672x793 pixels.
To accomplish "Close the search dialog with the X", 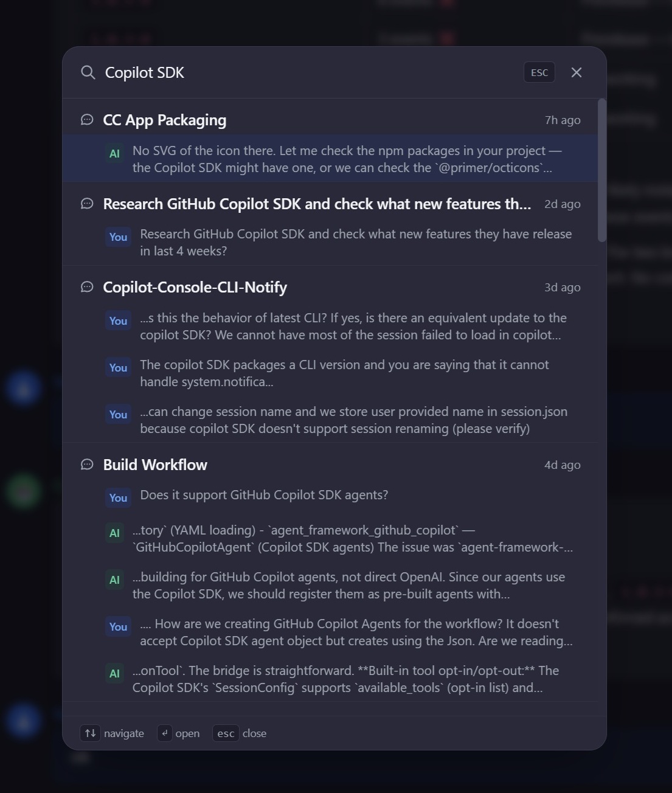I will click(x=577, y=73).
